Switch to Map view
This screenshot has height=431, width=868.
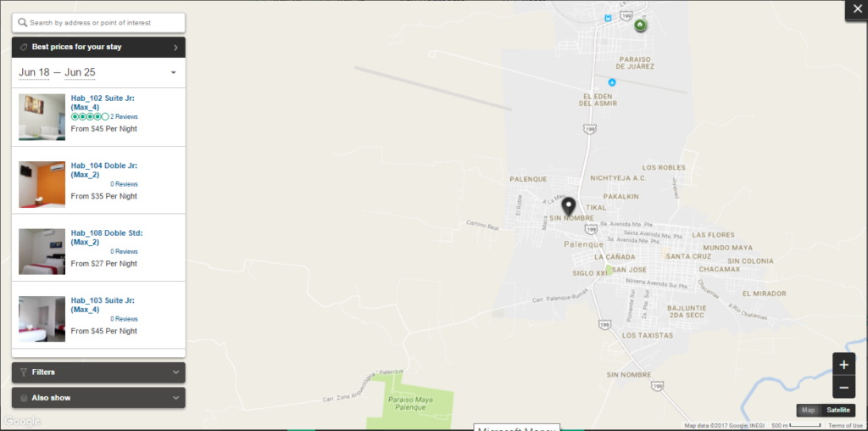[x=808, y=410]
